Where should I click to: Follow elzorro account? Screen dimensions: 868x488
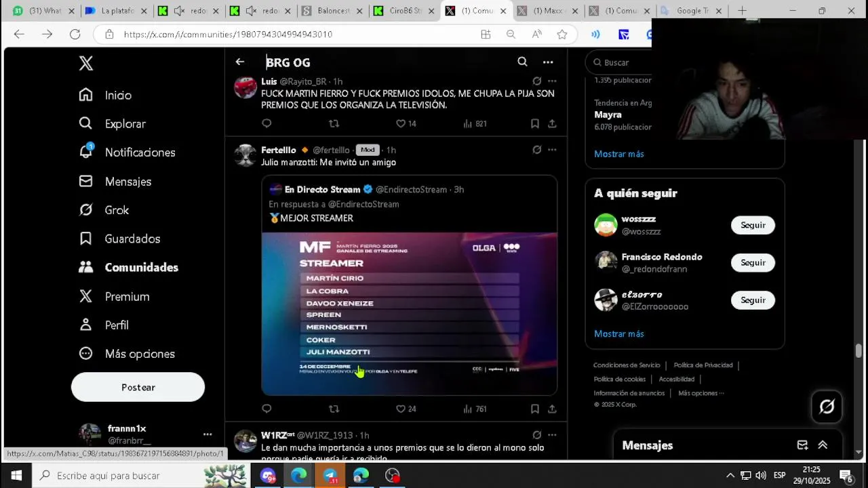pyautogui.click(x=753, y=300)
